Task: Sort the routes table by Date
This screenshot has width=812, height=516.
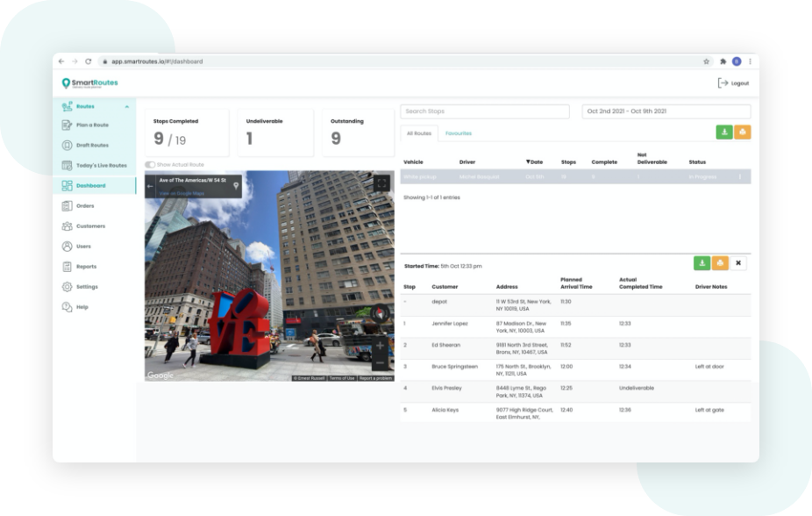Action: tap(534, 162)
